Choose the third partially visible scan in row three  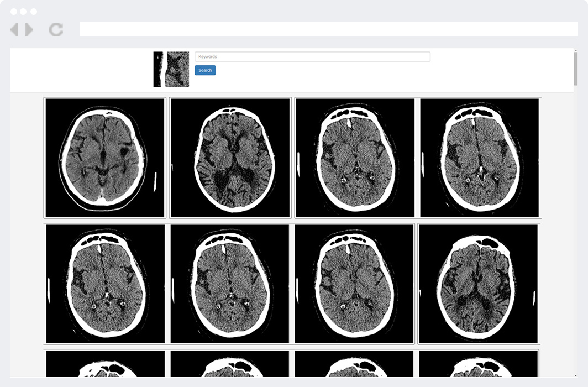point(354,364)
